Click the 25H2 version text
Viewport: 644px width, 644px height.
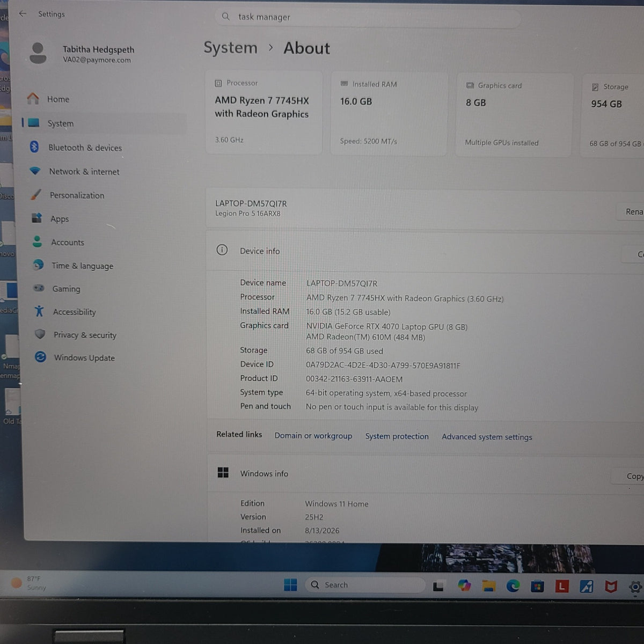[x=314, y=517]
